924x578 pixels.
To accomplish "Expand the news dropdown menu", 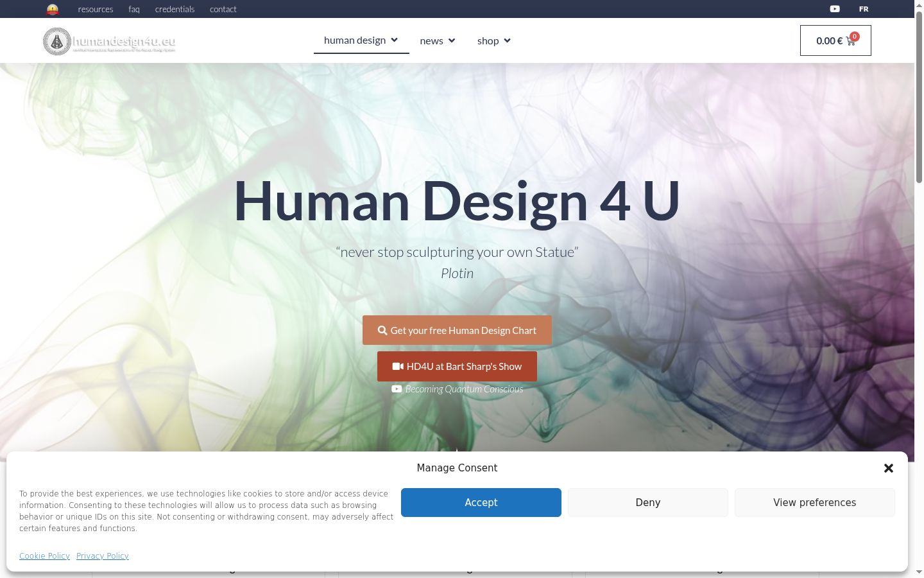I will coord(438,41).
